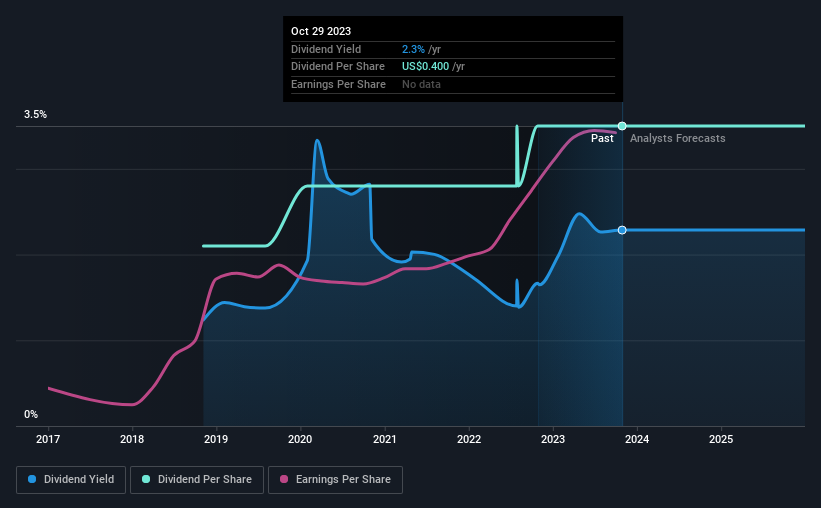821x508 pixels.
Task: Click the 2024 x-axis label
Action: (x=637, y=439)
